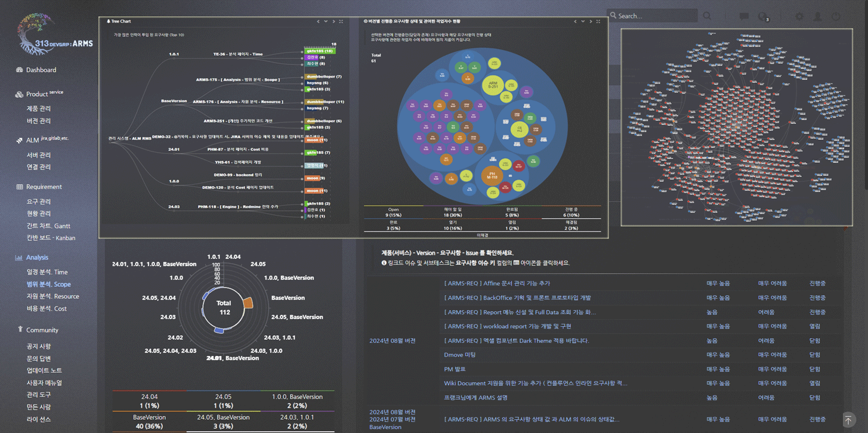The width and height of the screenshot is (868, 433).
Task: Go to 비용 분석. Cost menu item
Action: [x=47, y=308]
